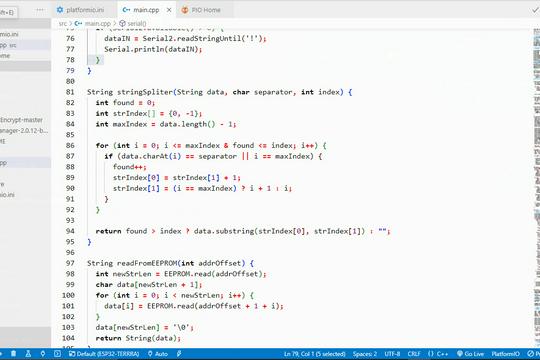Click PlatformIO serial monitor plug icon
The width and height of the screenshot is (540, 360).
pyautogui.click(x=43, y=353)
